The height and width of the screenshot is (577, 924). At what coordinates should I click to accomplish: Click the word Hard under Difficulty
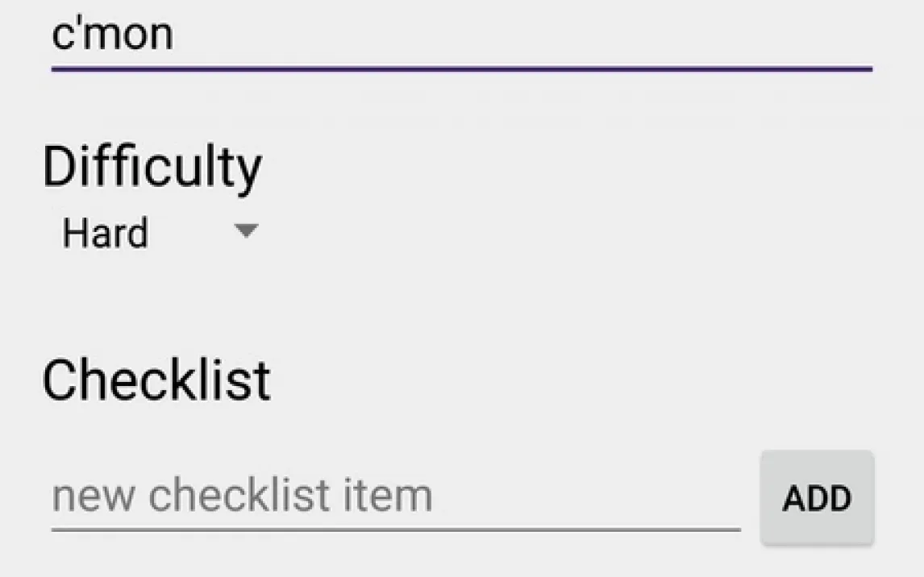coord(106,233)
